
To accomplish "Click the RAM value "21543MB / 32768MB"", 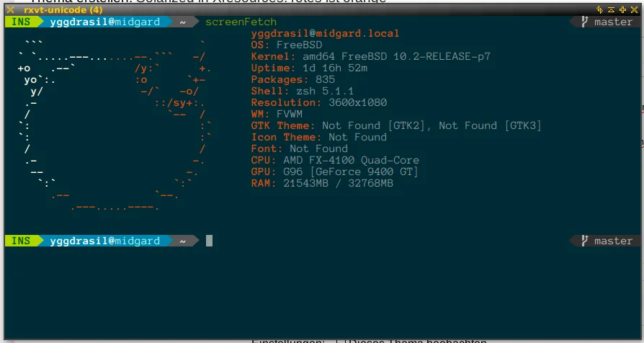I will tap(338, 183).
